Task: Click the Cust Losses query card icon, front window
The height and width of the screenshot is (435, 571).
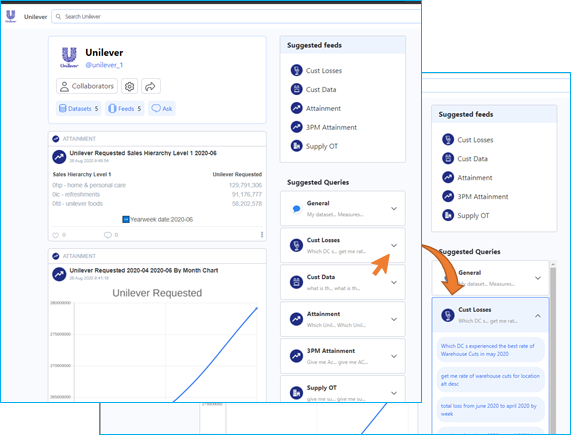Action: tap(296, 245)
